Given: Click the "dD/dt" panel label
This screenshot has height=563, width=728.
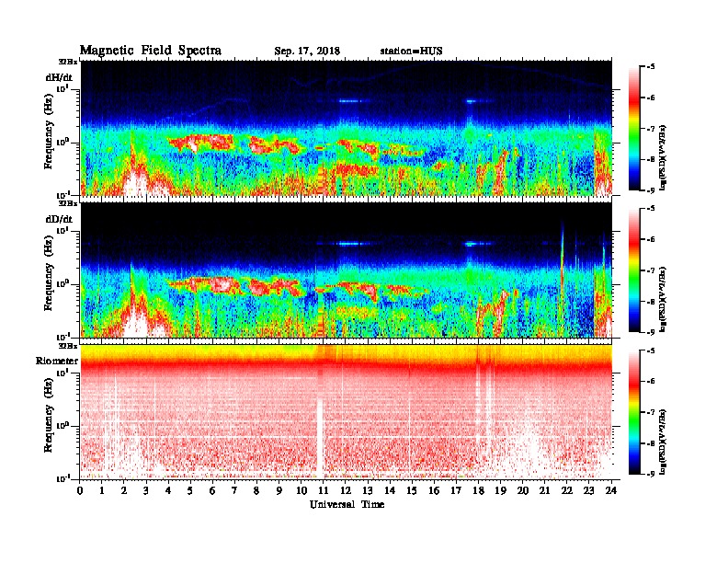Looking at the screenshot, I should tap(59, 219).
